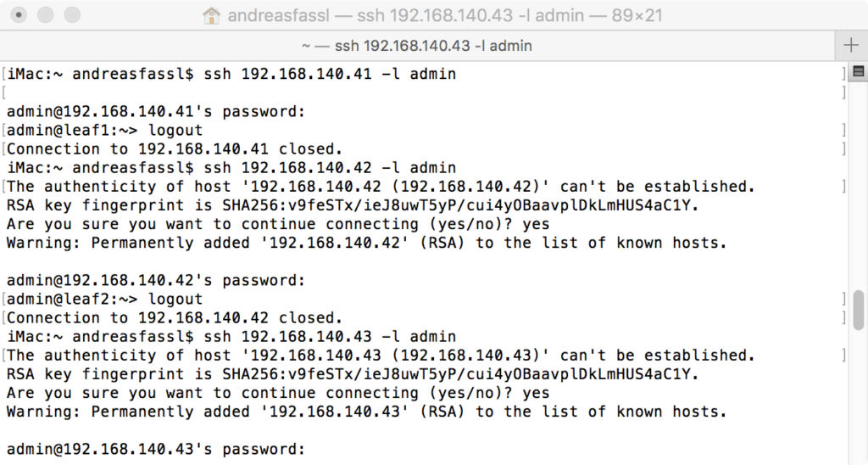Open a new tab with plus button
This screenshot has height=465, width=868.
click(x=851, y=46)
